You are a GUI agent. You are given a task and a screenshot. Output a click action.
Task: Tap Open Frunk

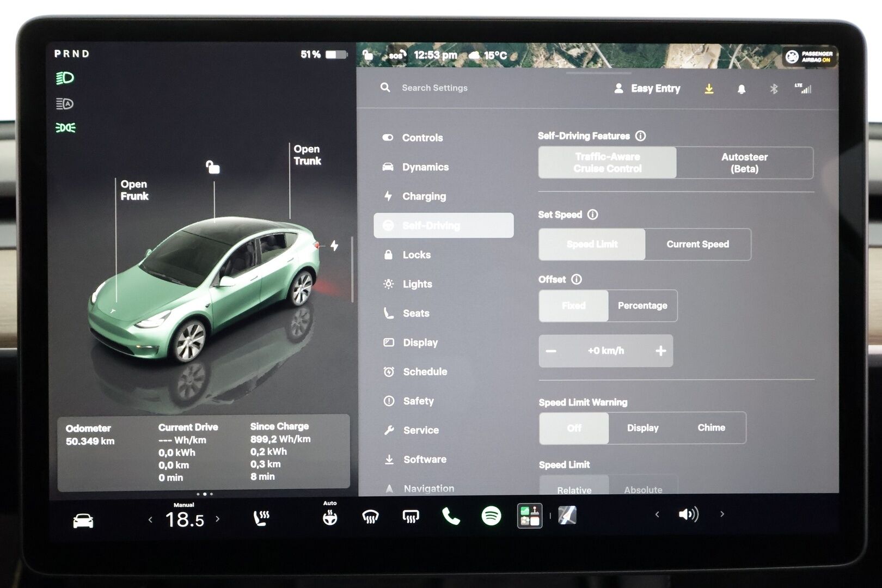tap(134, 190)
